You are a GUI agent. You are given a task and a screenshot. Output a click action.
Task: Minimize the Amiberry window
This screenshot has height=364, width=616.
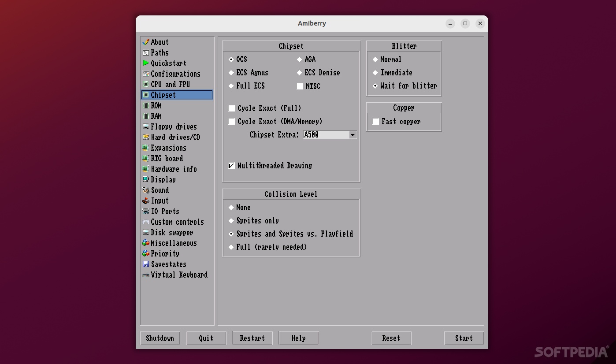click(450, 23)
